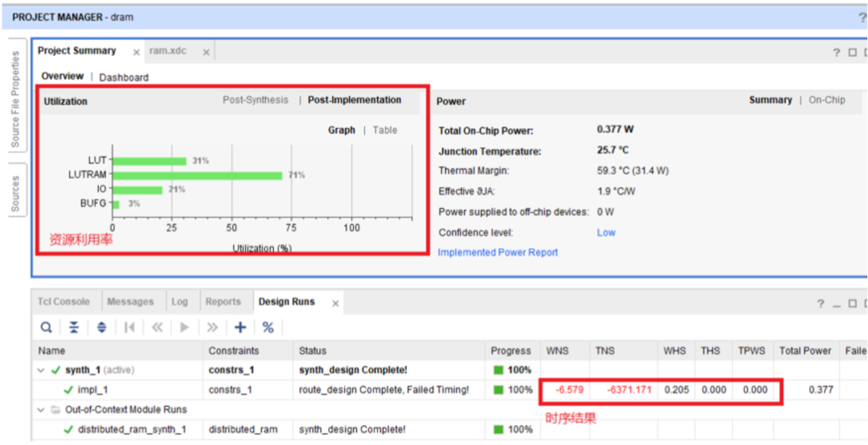Screen dimensions: 868x445
Task: Click the Reset to First Step icon
Action: (129, 327)
